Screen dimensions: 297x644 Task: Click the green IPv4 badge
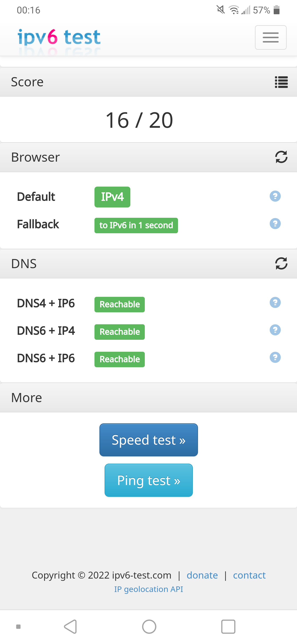pyautogui.click(x=112, y=197)
